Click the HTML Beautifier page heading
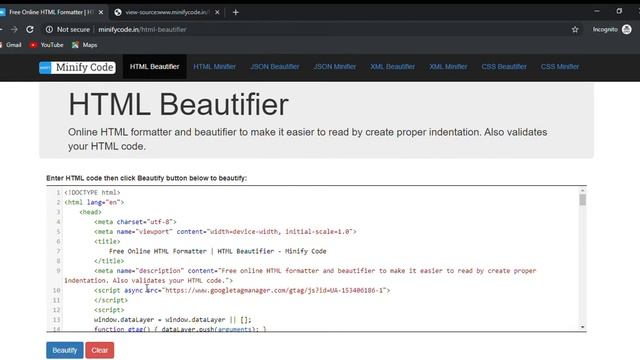This screenshot has width=640, height=360. 179,104
